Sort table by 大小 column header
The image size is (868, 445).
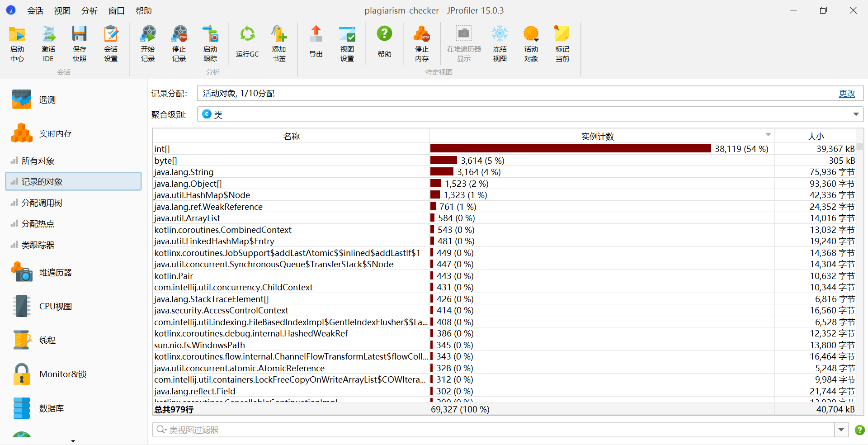pos(815,136)
